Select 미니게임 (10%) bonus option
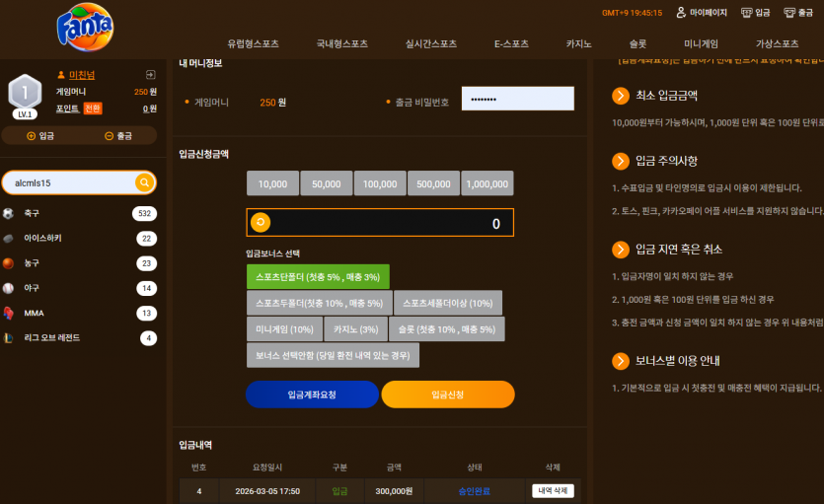The image size is (824, 504). pos(284,329)
